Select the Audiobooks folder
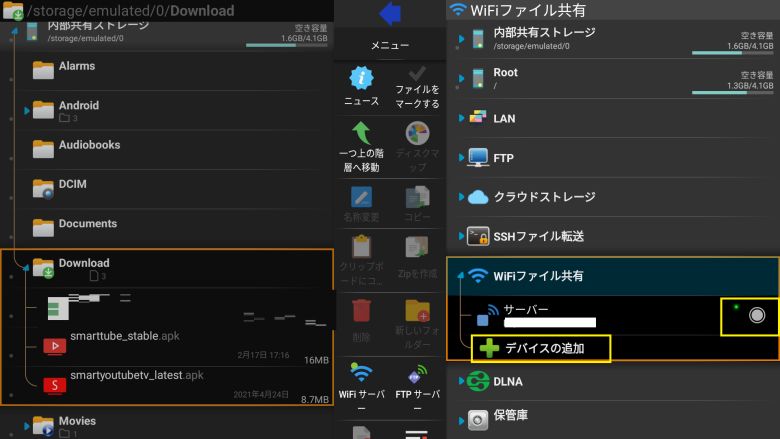 click(x=169, y=150)
